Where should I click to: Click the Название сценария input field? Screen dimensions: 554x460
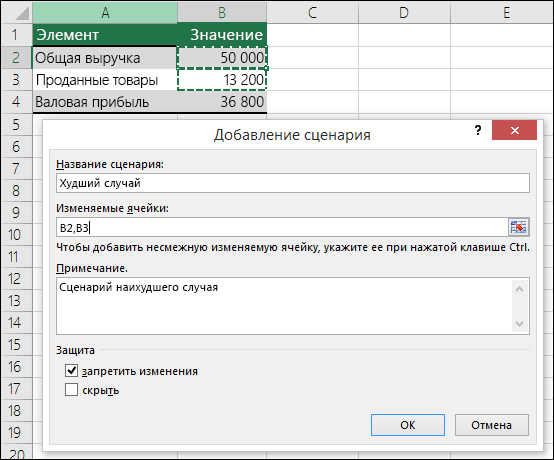coord(293,183)
